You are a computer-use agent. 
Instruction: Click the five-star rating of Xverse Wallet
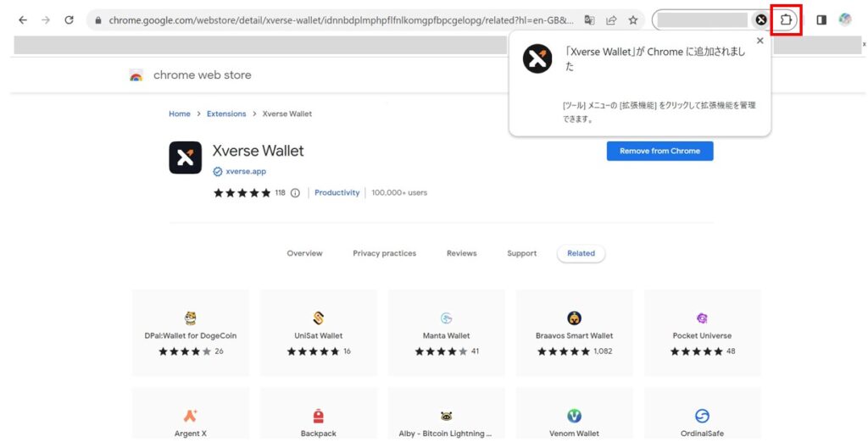point(242,193)
